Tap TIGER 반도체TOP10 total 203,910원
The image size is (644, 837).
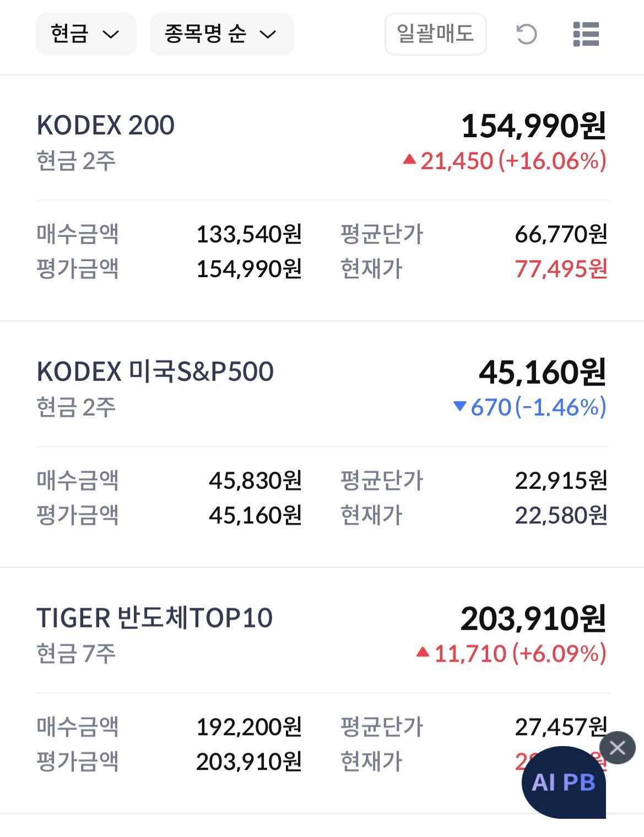click(x=533, y=618)
